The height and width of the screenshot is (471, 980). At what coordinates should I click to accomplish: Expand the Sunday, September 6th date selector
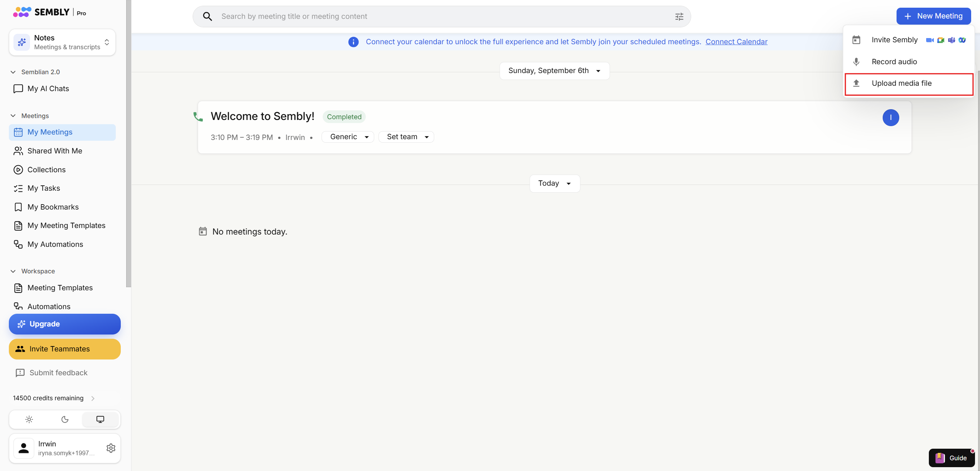(x=554, y=71)
